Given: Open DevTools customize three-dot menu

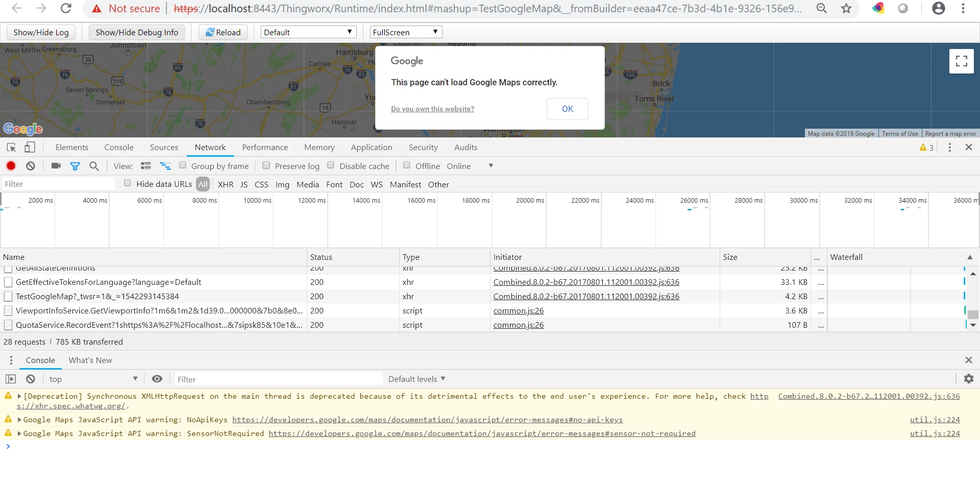Looking at the screenshot, I should click(x=949, y=148).
